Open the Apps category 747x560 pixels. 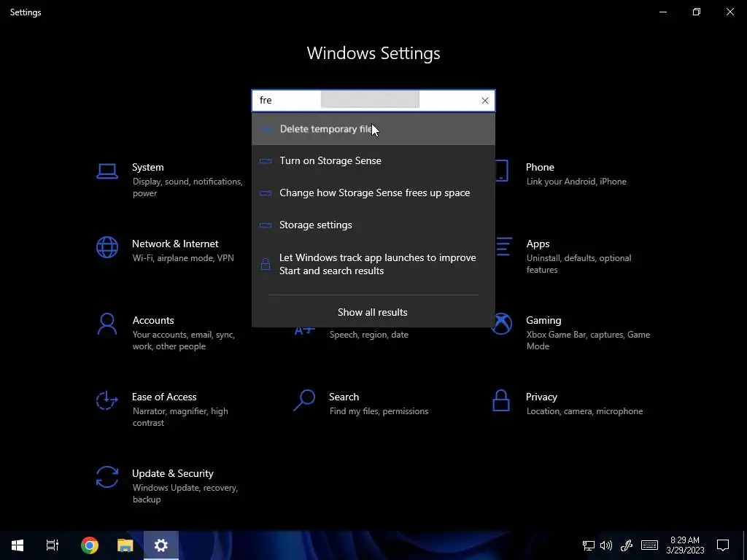(538, 244)
